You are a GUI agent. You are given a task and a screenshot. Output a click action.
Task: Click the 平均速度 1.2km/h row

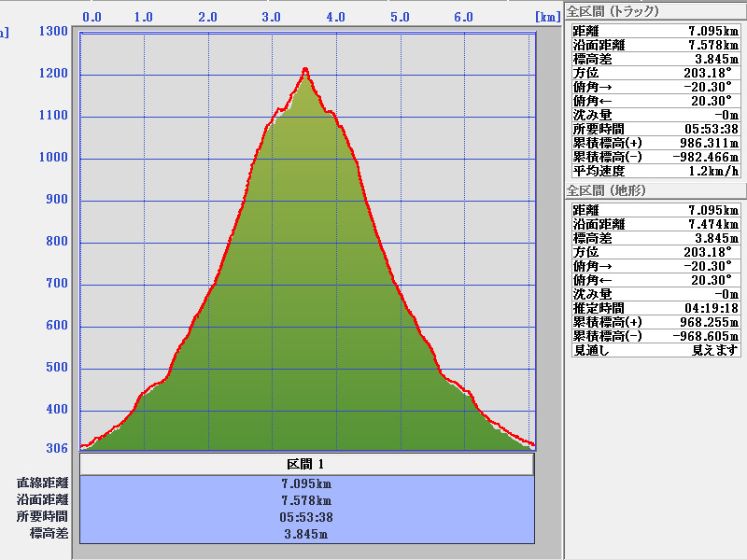655,170
